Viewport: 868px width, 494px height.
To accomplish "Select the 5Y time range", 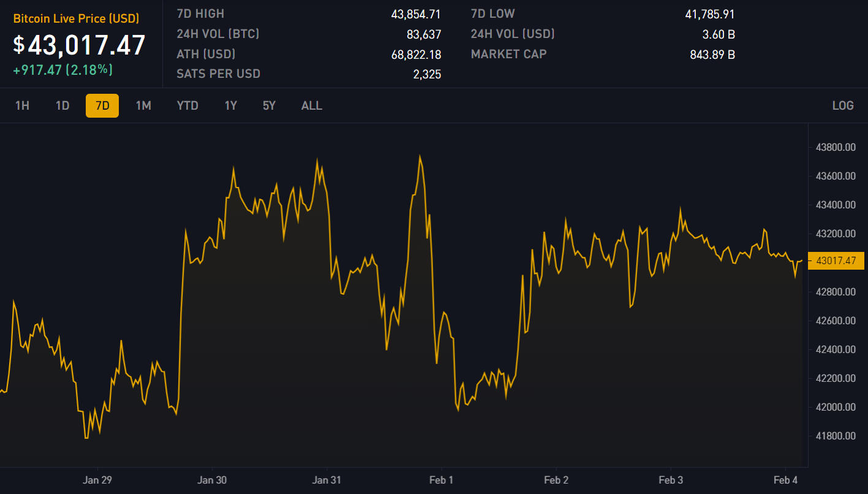I will click(x=270, y=105).
